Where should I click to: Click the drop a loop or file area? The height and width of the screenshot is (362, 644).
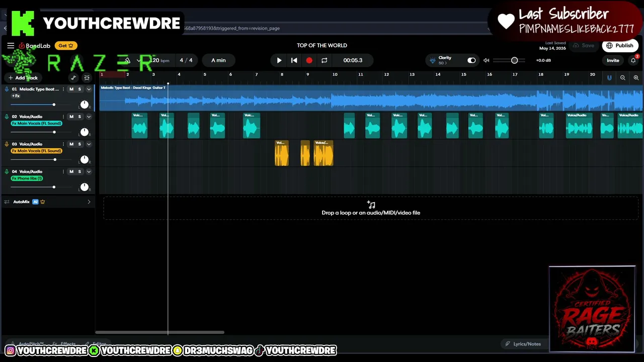pyautogui.click(x=371, y=209)
